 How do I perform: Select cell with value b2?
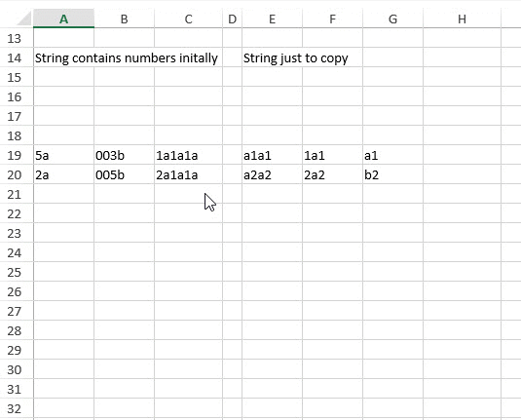393,174
